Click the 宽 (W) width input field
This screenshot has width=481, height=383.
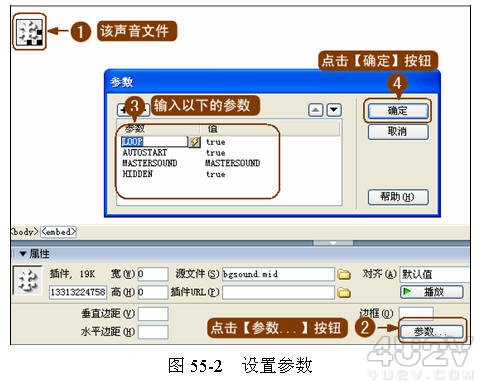(x=153, y=274)
